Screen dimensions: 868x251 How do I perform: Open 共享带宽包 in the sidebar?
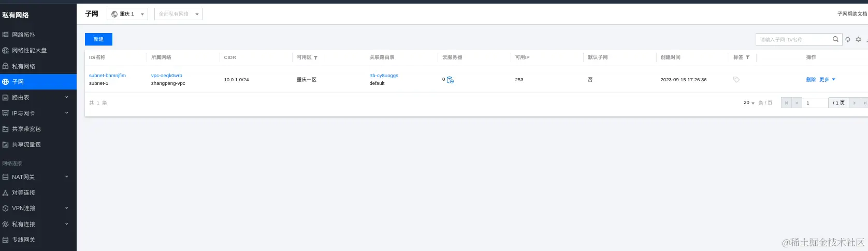point(38,129)
